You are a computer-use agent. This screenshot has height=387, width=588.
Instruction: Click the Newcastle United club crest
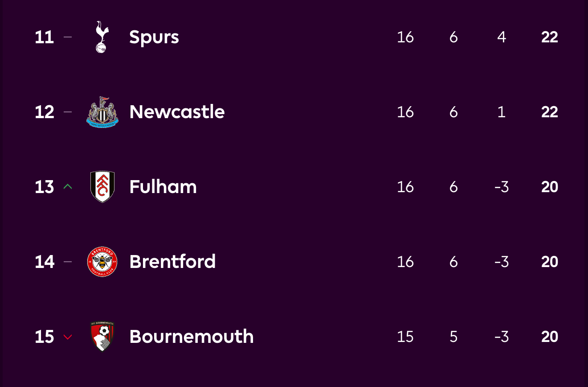pos(102,112)
